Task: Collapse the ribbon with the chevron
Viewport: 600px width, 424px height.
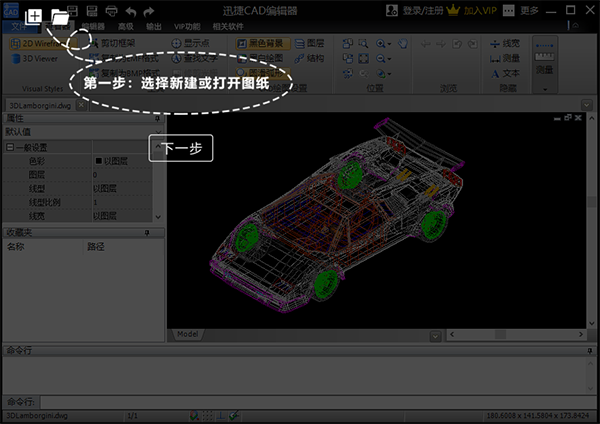Action: [575, 26]
